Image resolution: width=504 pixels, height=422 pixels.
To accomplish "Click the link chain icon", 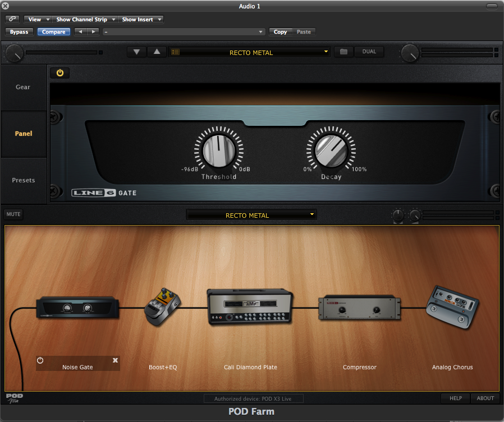I will 12,19.
